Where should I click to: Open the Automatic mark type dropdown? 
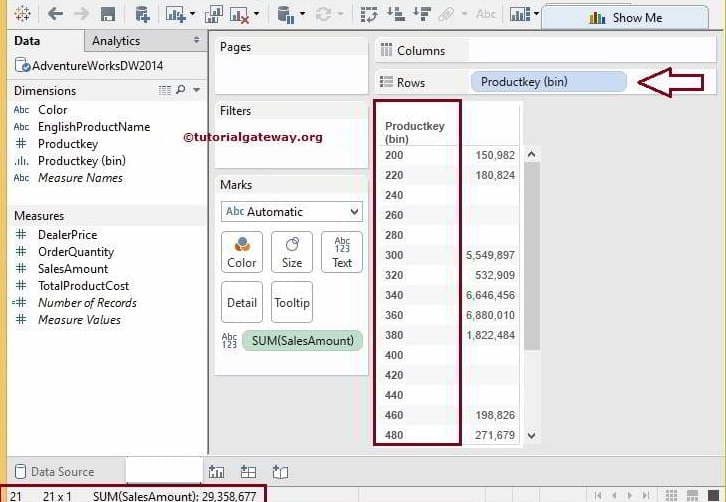pyautogui.click(x=292, y=212)
